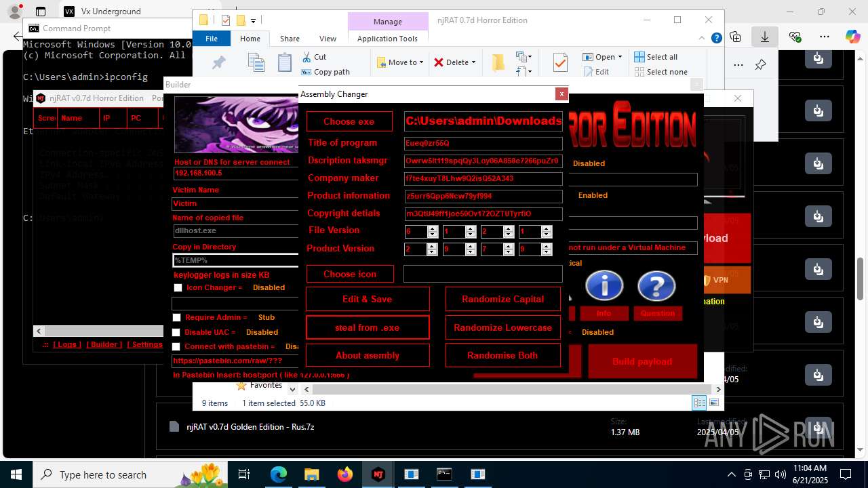Switch to the View ribbon tab
This screenshot has height=488, width=868.
pyautogui.click(x=328, y=39)
